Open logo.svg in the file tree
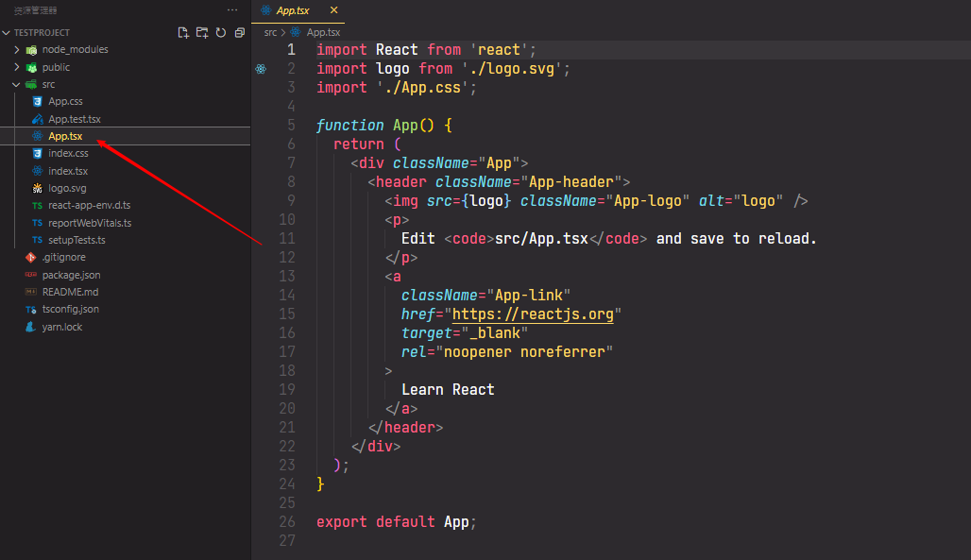This screenshot has width=971, height=560. pyautogui.click(x=67, y=188)
